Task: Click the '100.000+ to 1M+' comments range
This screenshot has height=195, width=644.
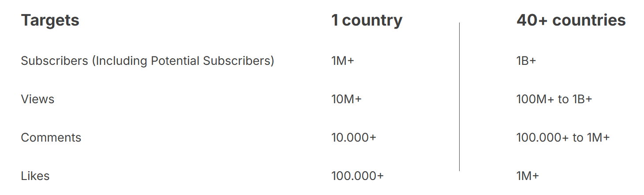Action: (563, 138)
